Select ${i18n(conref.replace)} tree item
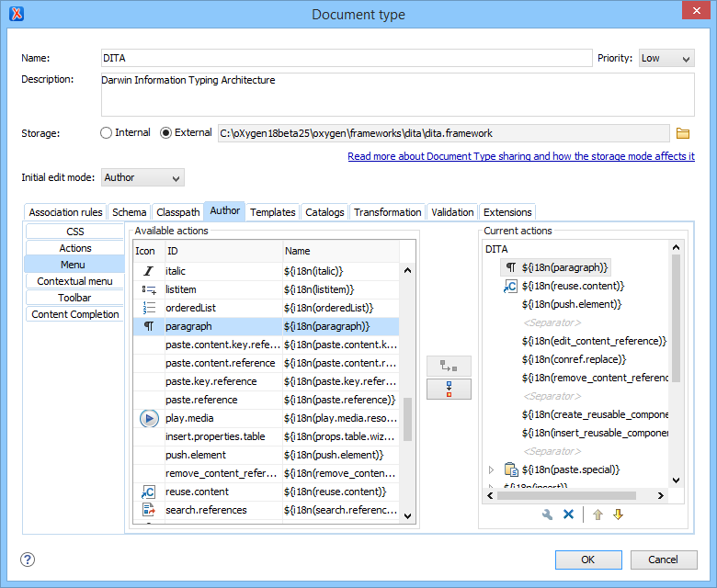The height and width of the screenshot is (588, 717). tap(574, 359)
